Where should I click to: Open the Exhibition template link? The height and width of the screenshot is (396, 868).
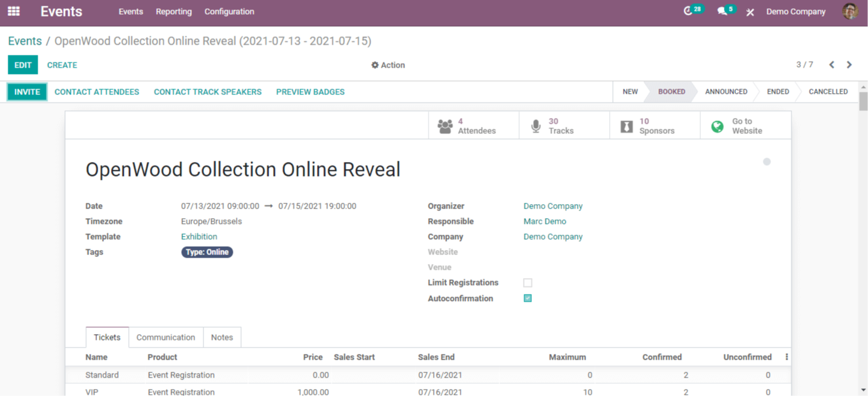(x=199, y=237)
